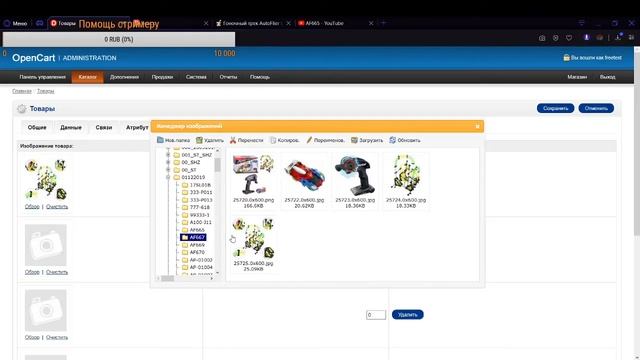The image size is (640, 360).
Task: Switch to AH65 - YouTube browser tab
Action: click(x=336, y=23)
